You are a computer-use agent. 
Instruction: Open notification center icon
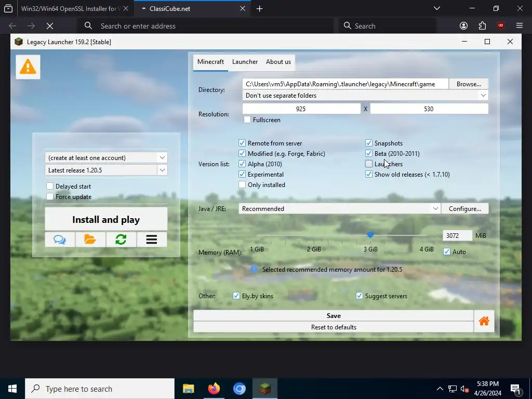pyautogui.click(x=516, y=389)
